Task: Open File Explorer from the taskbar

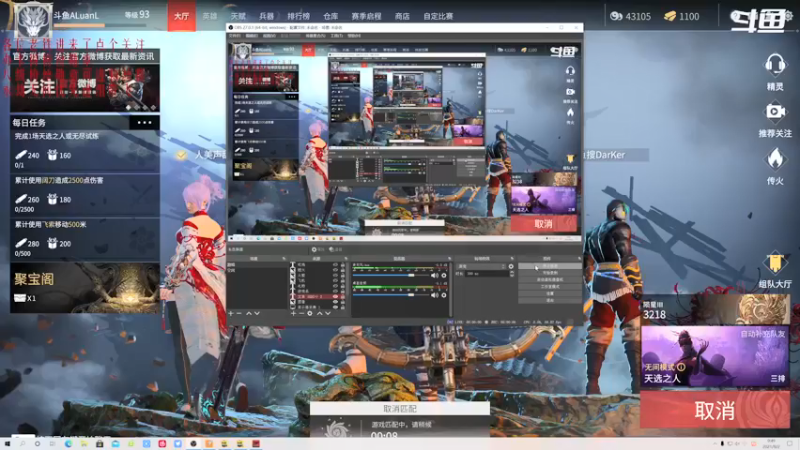Action: click(84, 444)
